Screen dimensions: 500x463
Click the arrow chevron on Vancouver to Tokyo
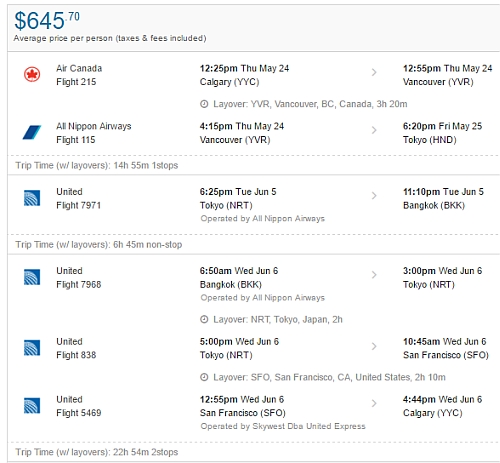374,130
